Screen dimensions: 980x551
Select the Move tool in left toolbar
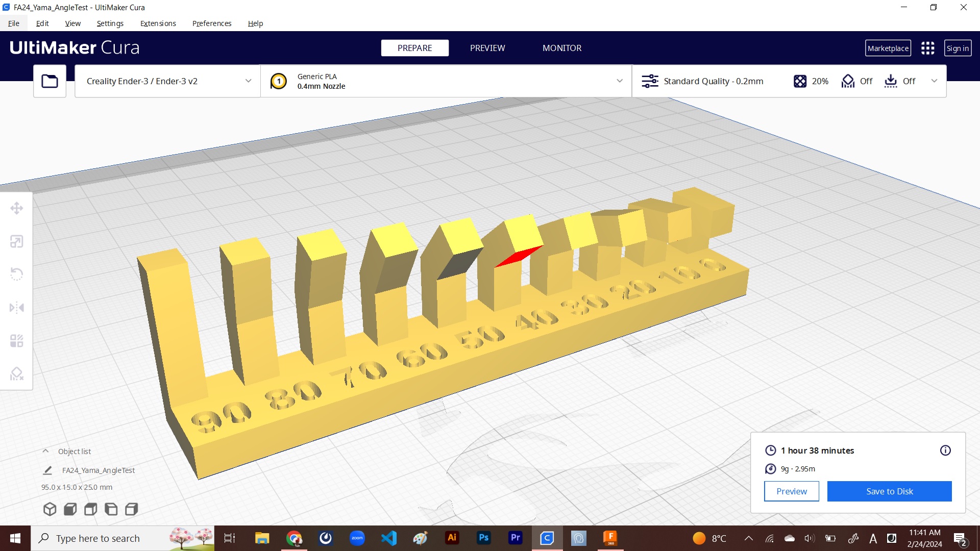[16, 208]
